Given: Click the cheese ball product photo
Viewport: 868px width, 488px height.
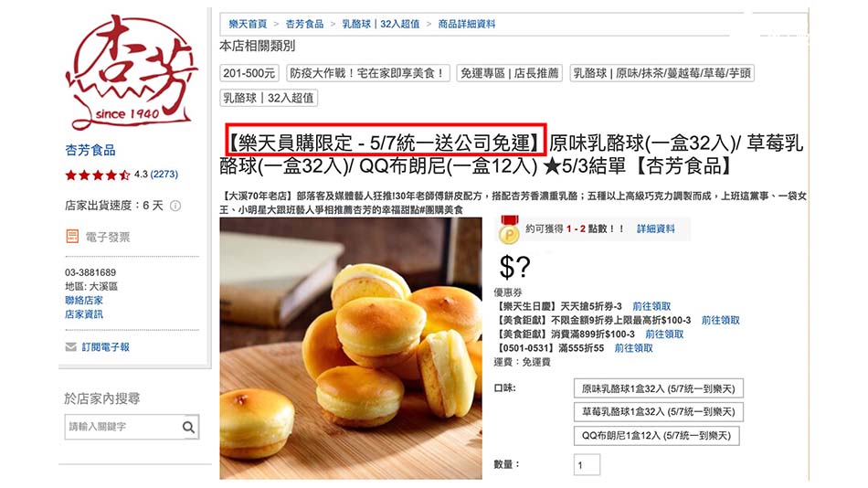Looking at the screenshot, I should (x=351, y=348).
